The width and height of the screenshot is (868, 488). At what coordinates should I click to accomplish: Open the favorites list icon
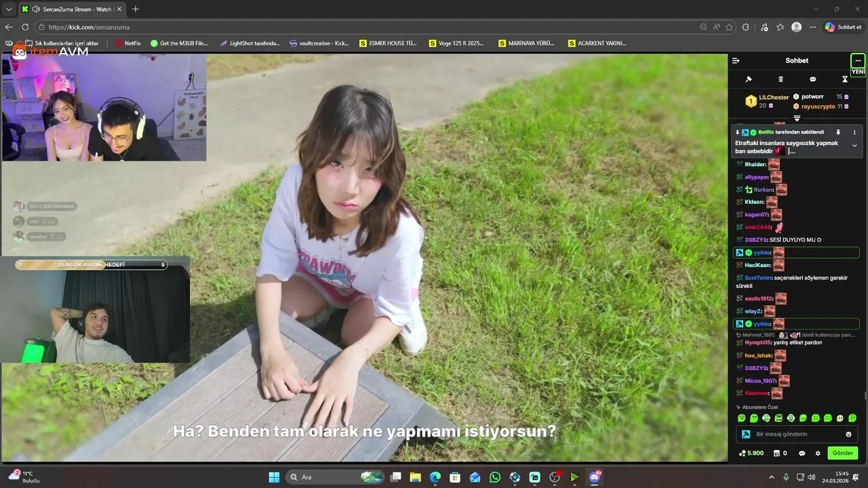coord(781,27)
